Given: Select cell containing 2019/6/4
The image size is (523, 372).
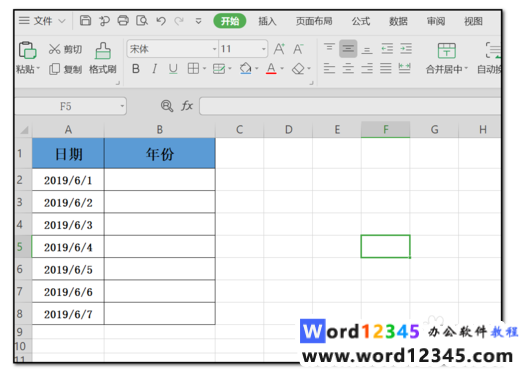Looking at the screenshot, I should (68, 247).
